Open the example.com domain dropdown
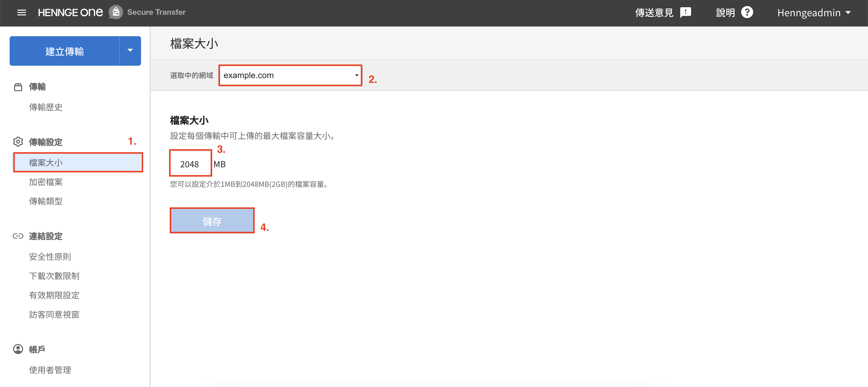 (290, 75)
